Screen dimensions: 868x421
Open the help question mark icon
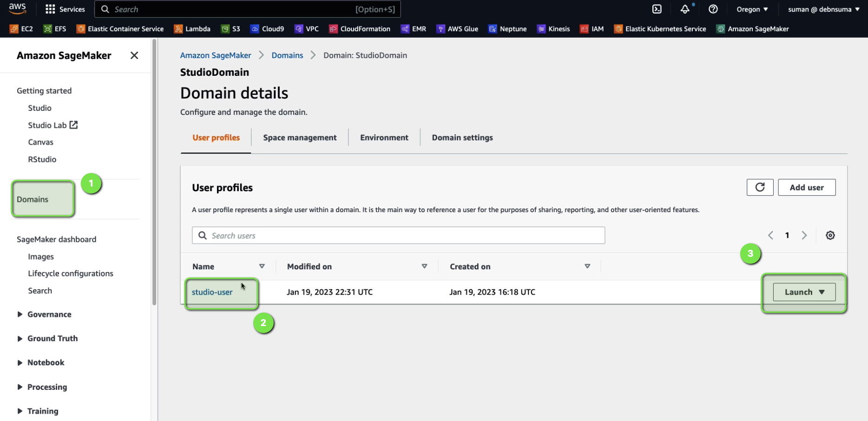[x=713, y=9]
